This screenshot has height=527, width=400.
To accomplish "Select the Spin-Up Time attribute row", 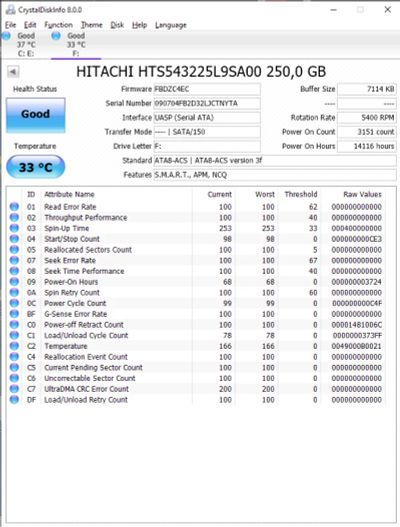I will pyautogui.click(x=196, y=228).
